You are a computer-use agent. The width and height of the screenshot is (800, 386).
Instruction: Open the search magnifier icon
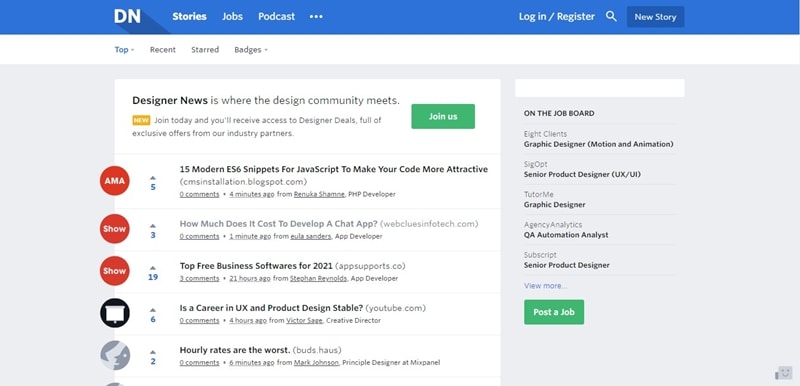(x=611, y=16)
